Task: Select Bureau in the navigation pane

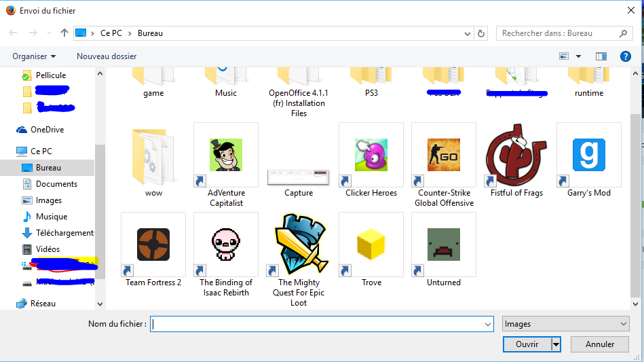Action: coord(48,168)
